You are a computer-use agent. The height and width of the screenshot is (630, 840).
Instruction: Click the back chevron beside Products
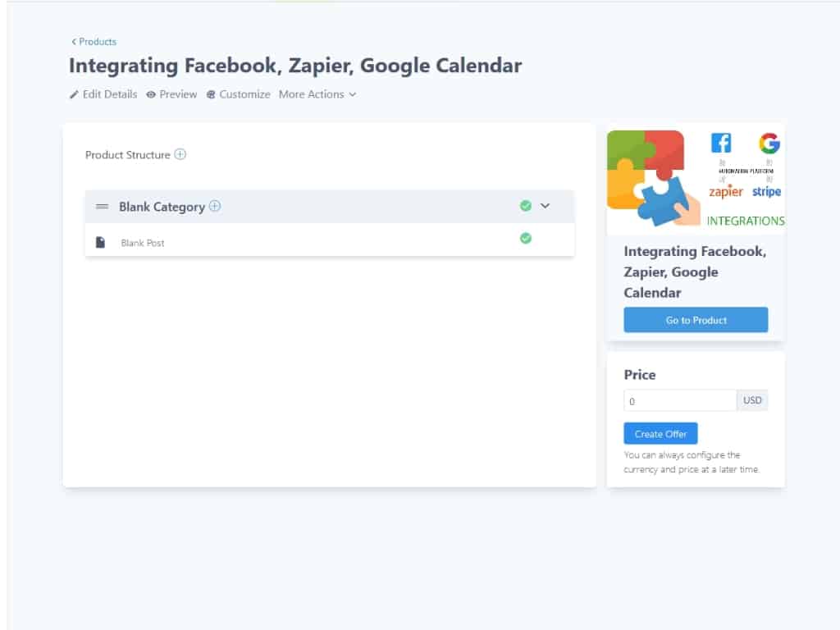tap(74, 42)
